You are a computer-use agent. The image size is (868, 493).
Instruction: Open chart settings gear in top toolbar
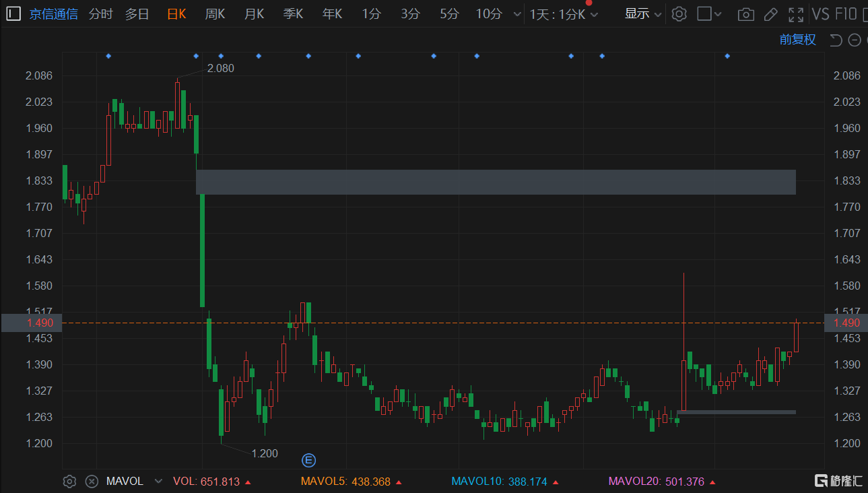click(679, 13)
